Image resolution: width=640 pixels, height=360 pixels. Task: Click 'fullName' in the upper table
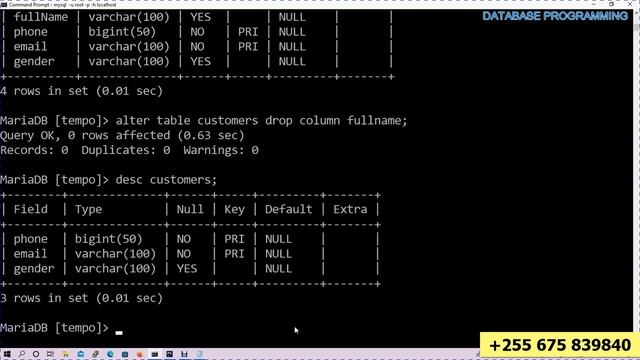tap(41, 17)
